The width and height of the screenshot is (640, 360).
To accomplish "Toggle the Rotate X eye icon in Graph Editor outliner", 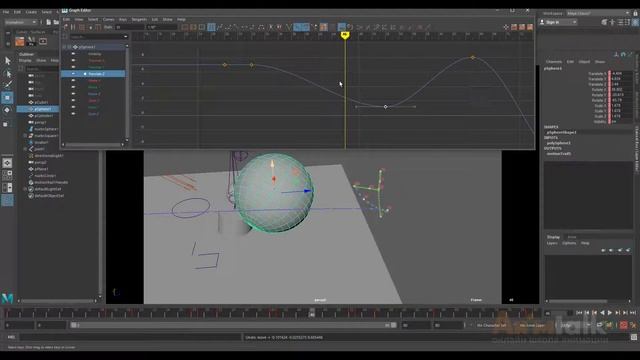I will [x=73, y=80].
